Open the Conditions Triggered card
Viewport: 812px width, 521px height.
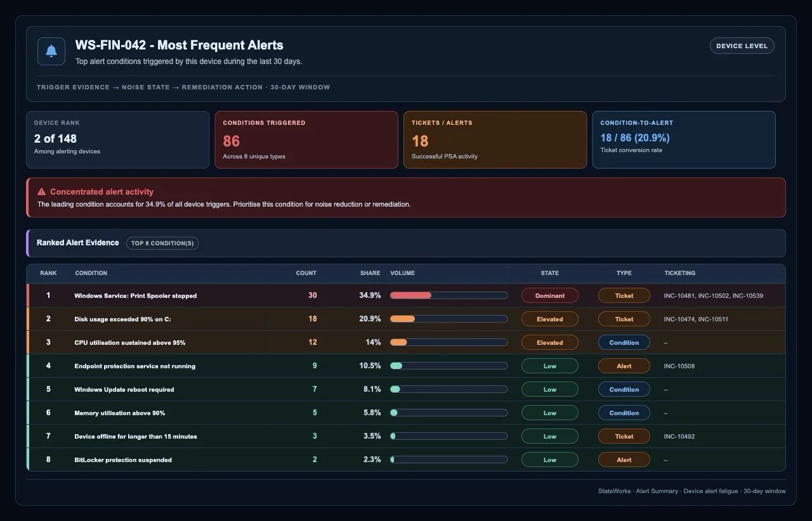pyautogui.click(x=306, y=140)
